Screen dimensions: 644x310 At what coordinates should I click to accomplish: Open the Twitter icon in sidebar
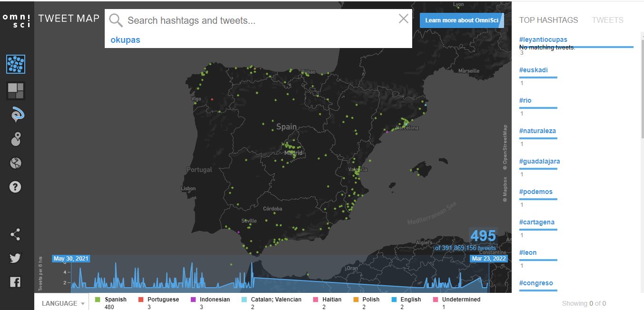click(x=16, y=257)
